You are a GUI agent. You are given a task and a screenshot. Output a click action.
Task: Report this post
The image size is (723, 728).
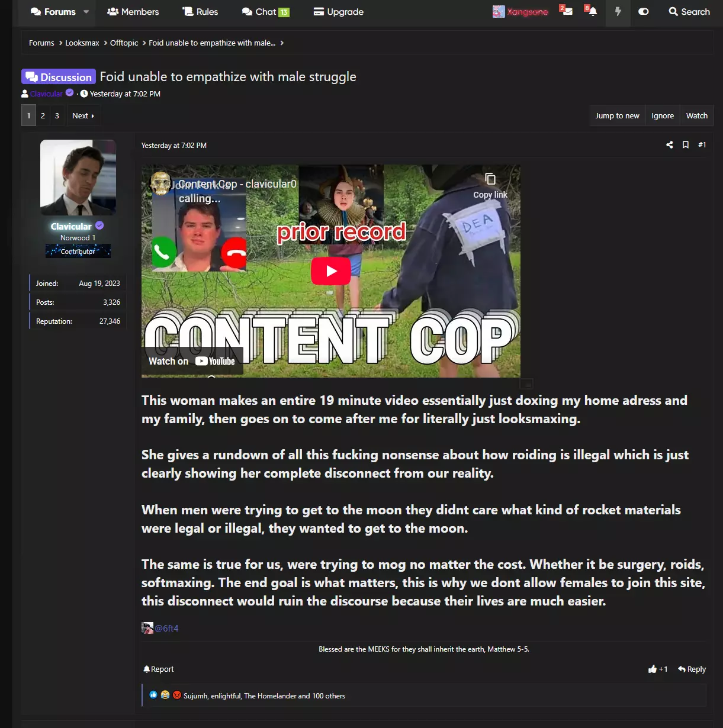tap(159, 669)
